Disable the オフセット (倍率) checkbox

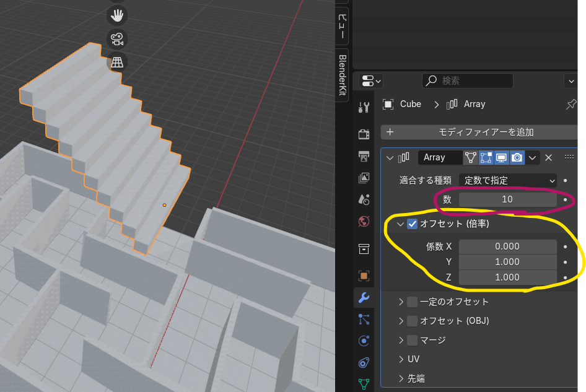(x=413, y=224)
